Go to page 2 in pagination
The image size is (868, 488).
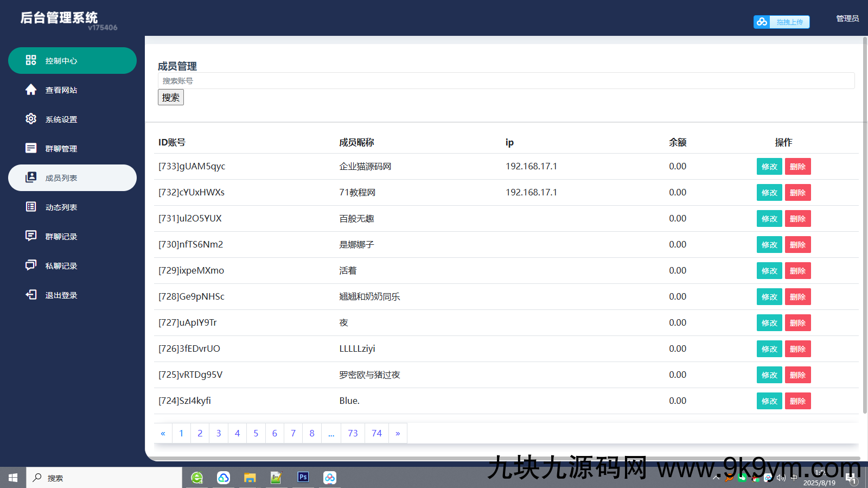(200, 433)
